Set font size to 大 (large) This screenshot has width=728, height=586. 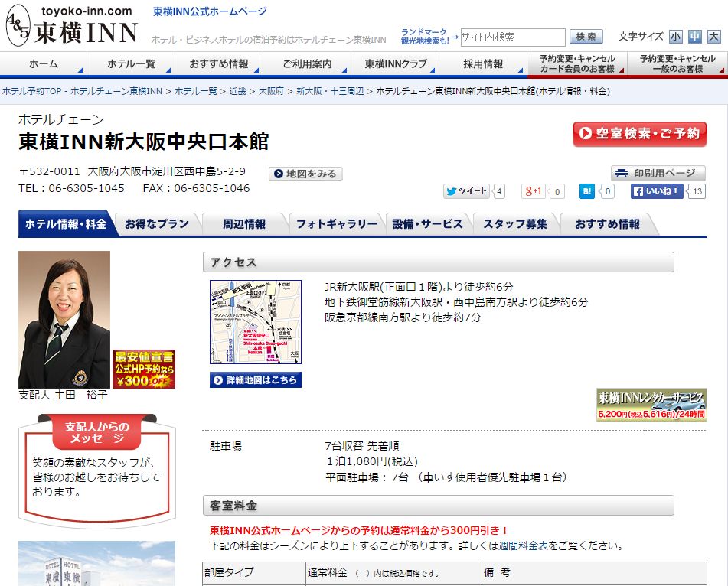coord(713,36)
